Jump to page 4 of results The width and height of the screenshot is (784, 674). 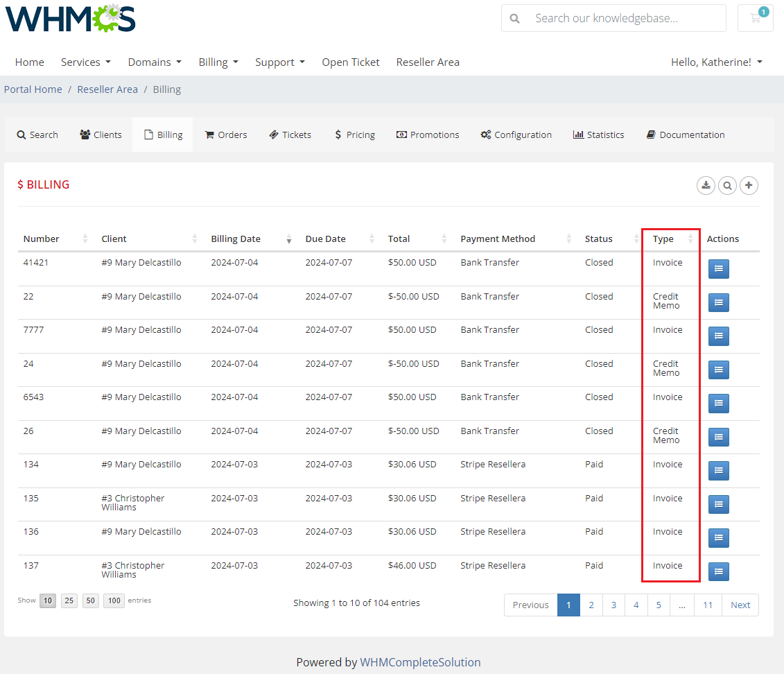click(636, 605)
